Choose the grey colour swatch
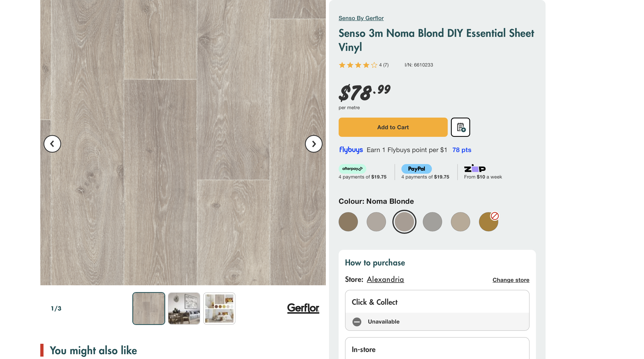Screen dimensions: 644x359 pos(432,222)
